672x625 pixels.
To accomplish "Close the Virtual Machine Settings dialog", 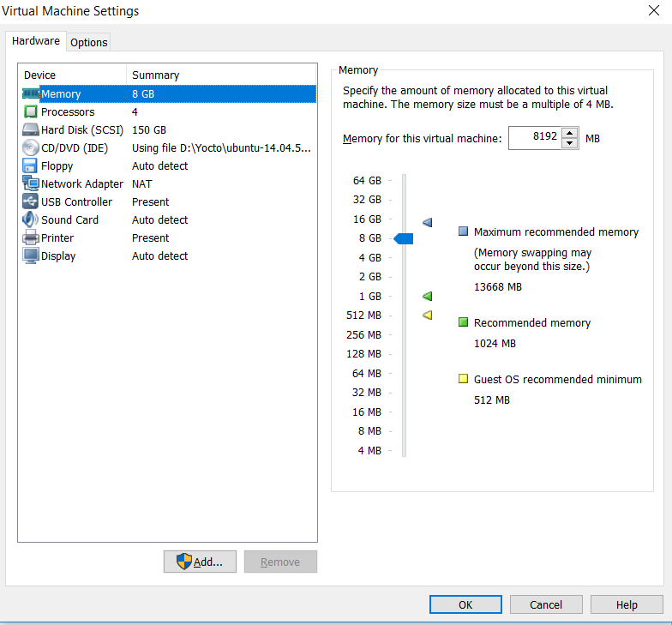I will click(x=654, y=10).
